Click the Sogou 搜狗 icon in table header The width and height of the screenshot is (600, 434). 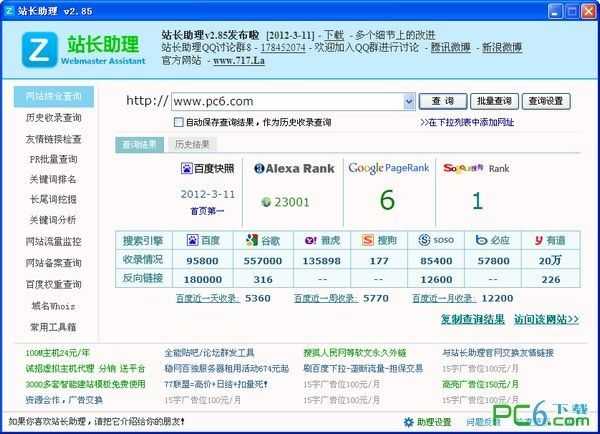point(367,240)
